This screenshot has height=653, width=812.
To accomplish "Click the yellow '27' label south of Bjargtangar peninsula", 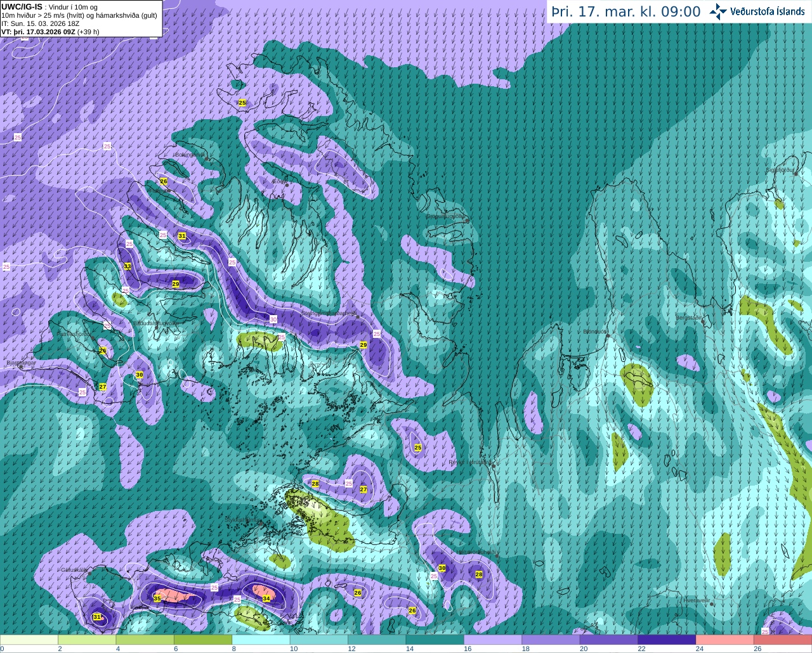I will [x=103, y=387].
